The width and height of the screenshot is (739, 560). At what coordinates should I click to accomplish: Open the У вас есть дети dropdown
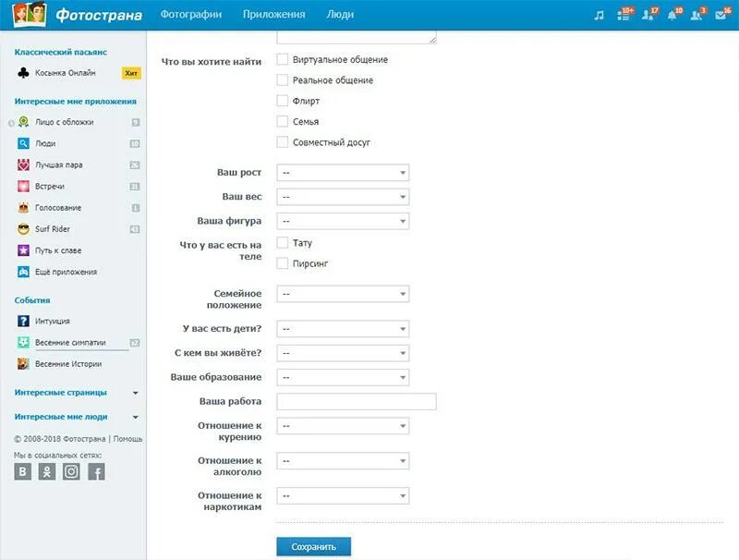coord(343,329)
